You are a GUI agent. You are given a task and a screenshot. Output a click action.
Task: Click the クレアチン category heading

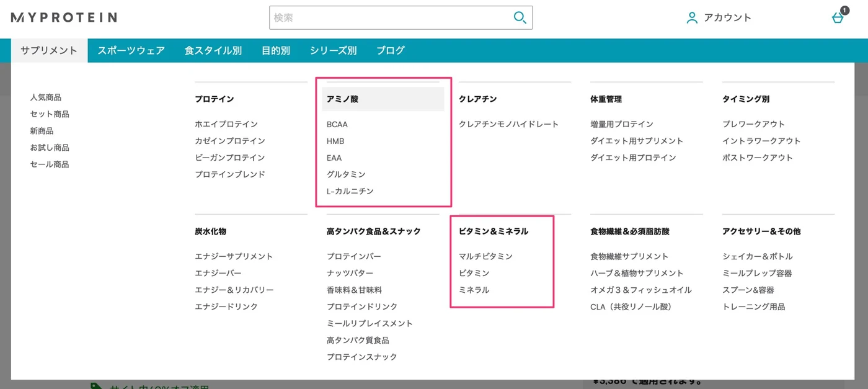click(478, 99)
